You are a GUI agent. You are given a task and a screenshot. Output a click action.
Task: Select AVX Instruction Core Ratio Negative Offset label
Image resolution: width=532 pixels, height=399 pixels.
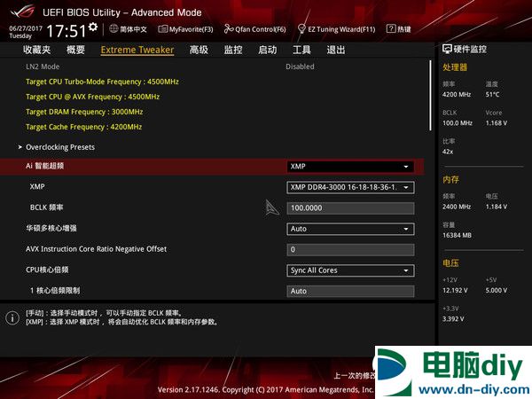click(x=97, y=249)
